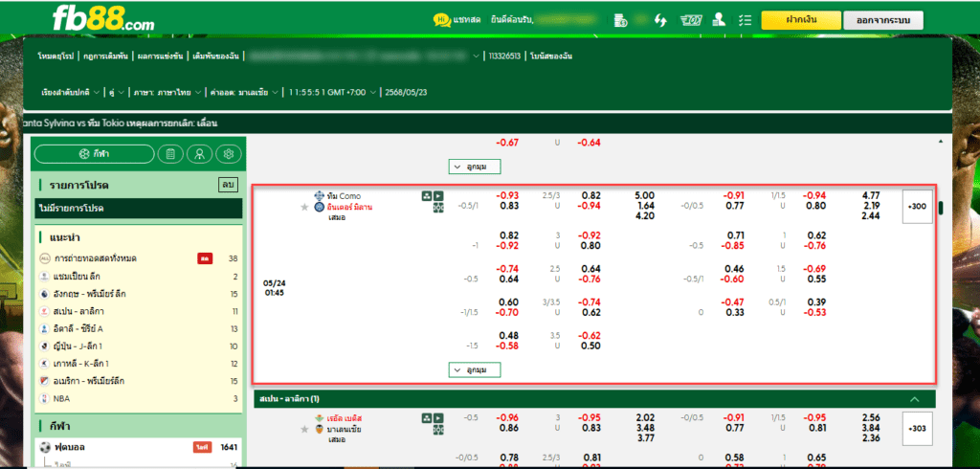Screen dimensions: 980x469
Task: Open the GMT +7:00 timezone dropdown
Action: click(x=333, y=92)
